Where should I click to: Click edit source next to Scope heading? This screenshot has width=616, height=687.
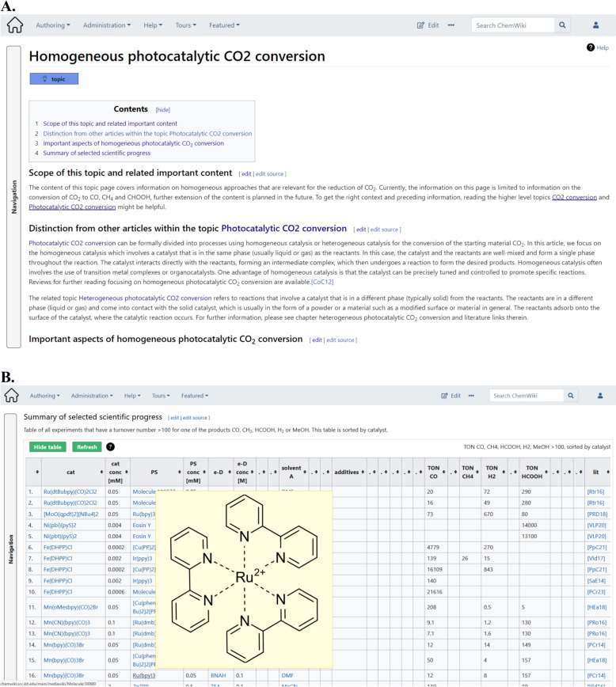point(270,174)
